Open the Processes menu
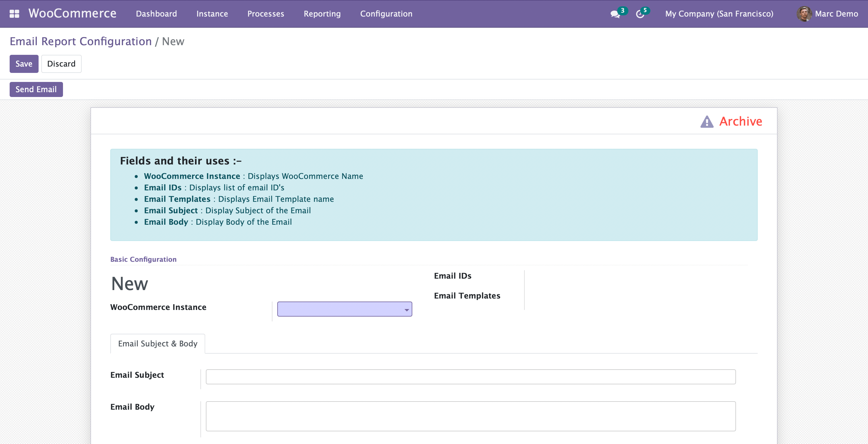 (266, 14)
